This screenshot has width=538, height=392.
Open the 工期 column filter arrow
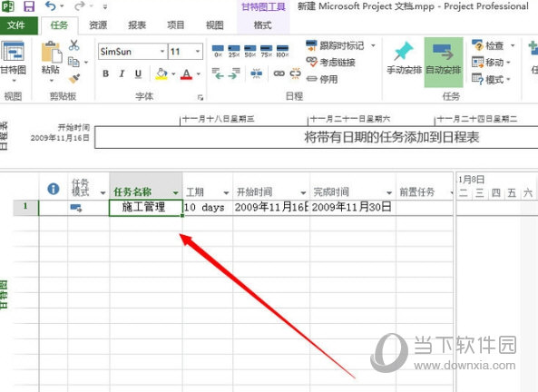pos(226,192)
